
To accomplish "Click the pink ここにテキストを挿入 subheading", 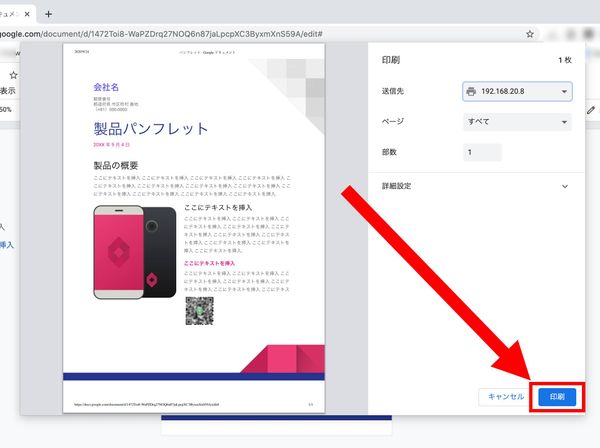I will tap(209, 263).
